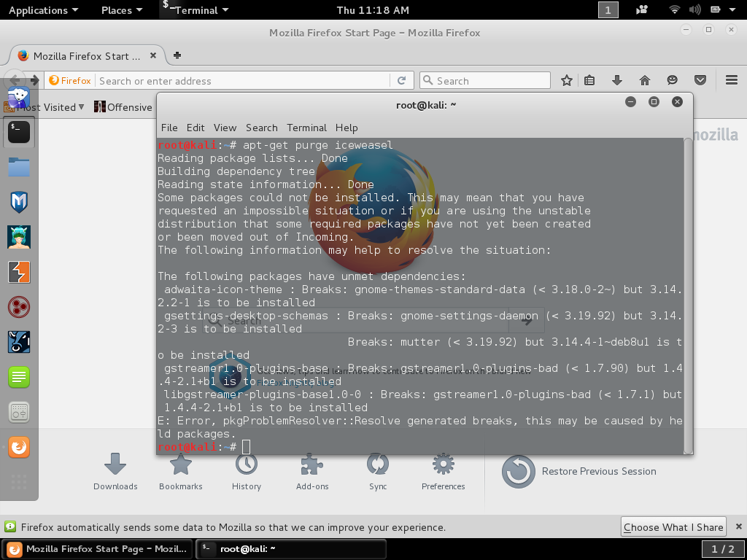Click the Pocket icon in the Firefox toolbar

[x=700, y=80]
